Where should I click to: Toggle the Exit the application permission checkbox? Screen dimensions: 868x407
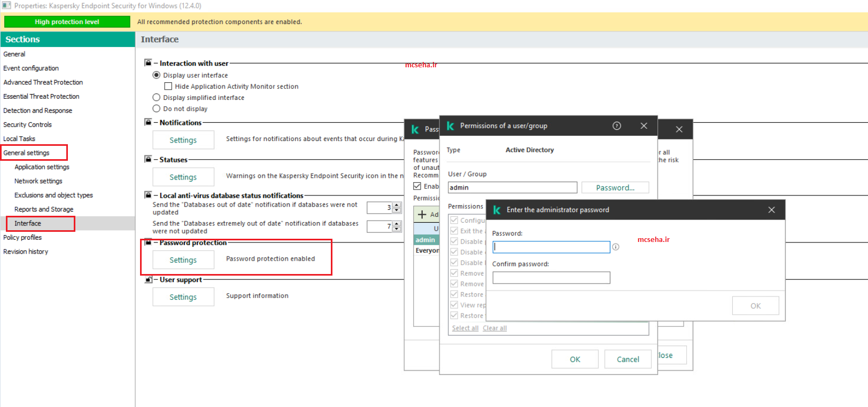[454, 231]
